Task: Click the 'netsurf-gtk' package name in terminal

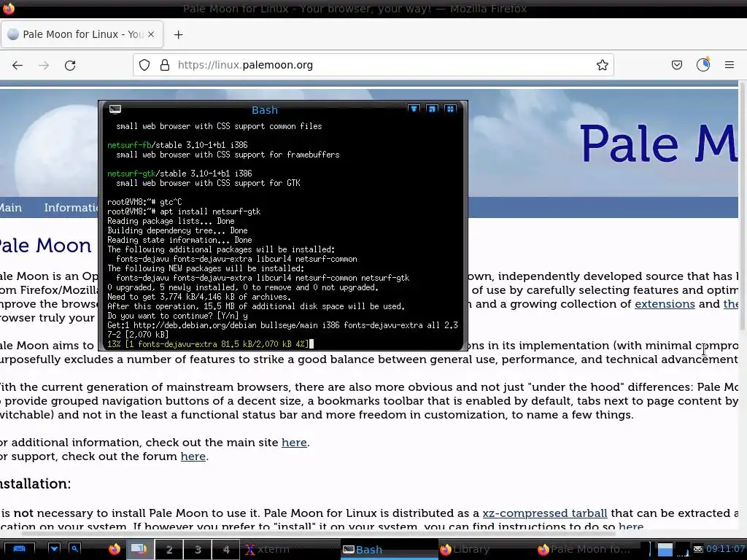Action: point(131,174)
